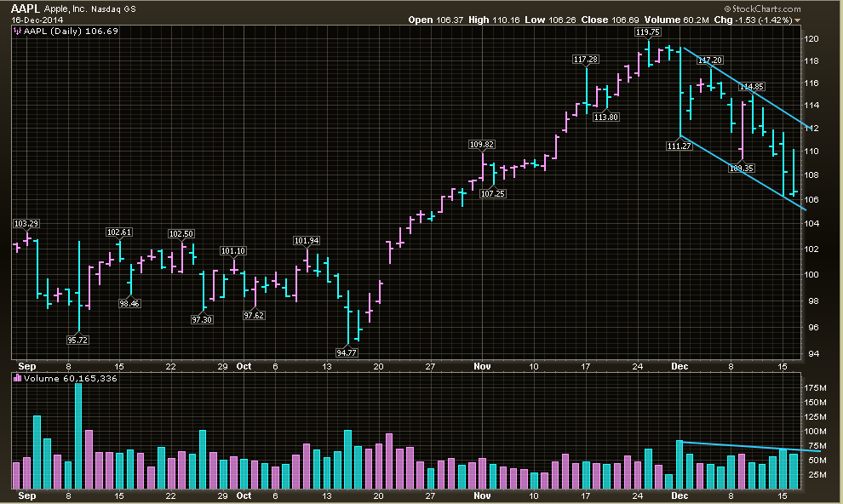Click the last price bar closing at 106.69
The width and height of the screenshot is (843, 504).
tap(794, 172)
